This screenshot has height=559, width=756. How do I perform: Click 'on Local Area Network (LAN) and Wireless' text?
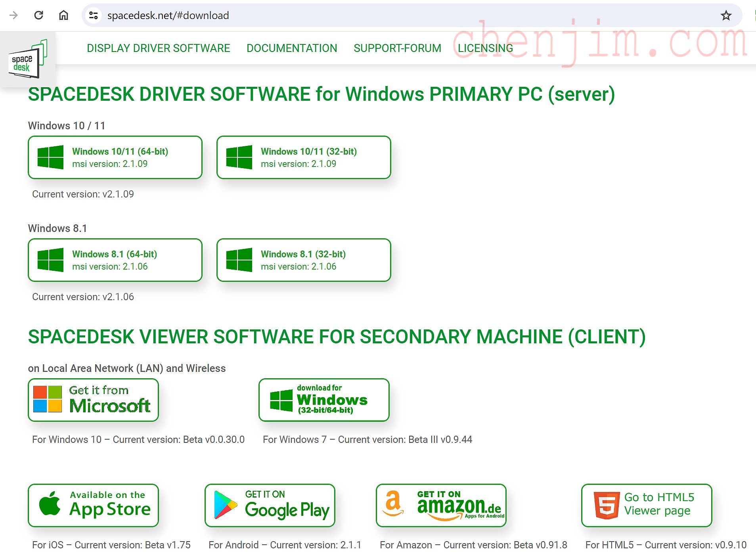pos(127,368)
